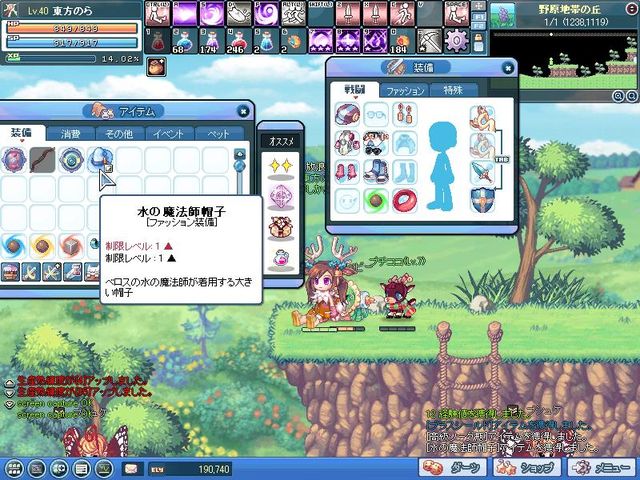The image size is (640, 480).
Task: Click the pouch buff icon below XP bar
Action: click(156, 67)
